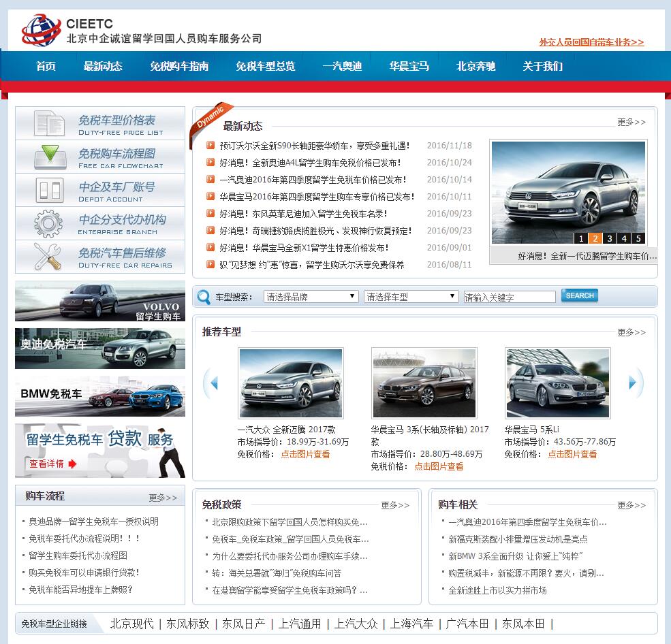Click the VOLVO 留学生购车 banner
Screen dimensions: 671x644
click(x=100, y=301)
